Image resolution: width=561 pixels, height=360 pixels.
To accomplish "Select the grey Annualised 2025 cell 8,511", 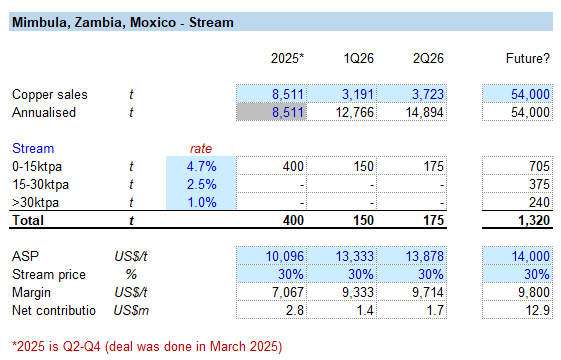I will pos(272,112).
